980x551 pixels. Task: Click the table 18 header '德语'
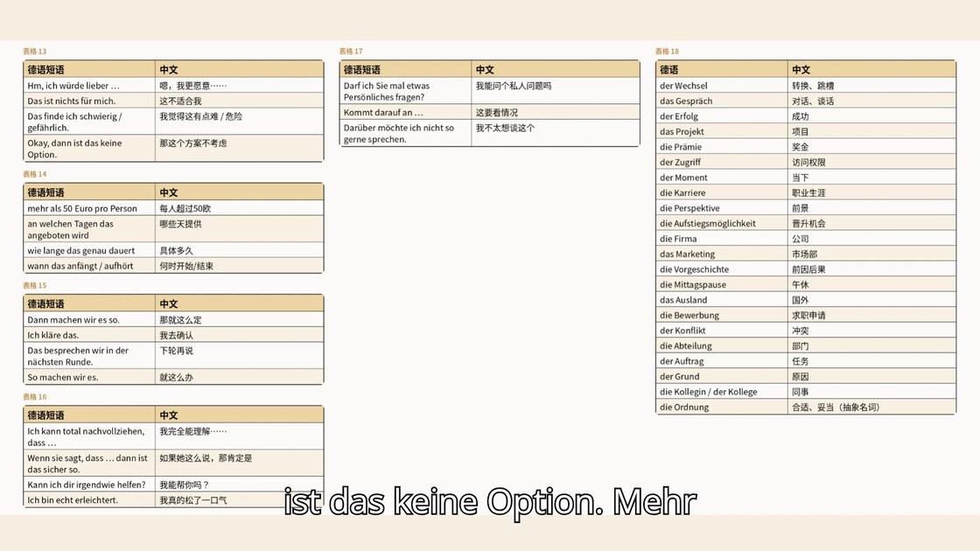click(668, 69)
